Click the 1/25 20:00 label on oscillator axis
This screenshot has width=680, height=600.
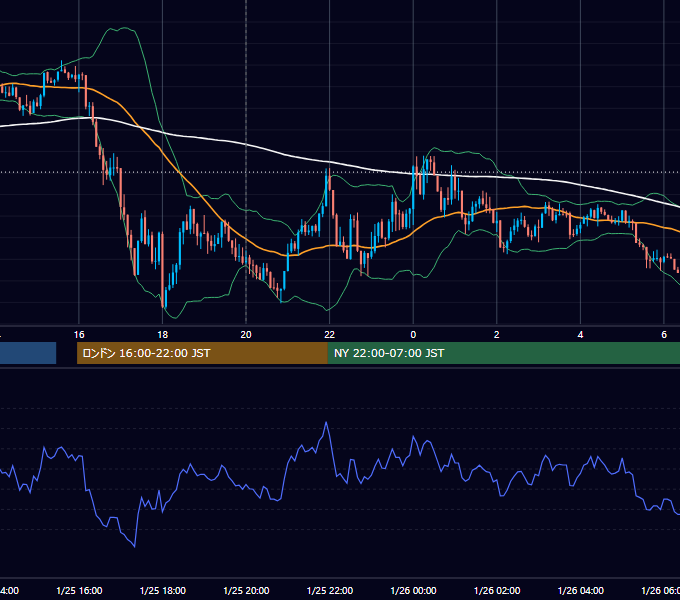point(246,590)
